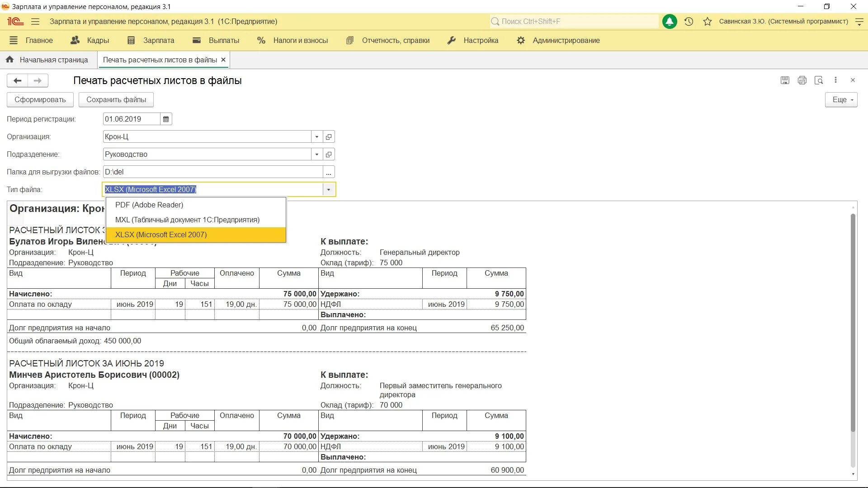Open the Зарплата section

pos(151,41)
